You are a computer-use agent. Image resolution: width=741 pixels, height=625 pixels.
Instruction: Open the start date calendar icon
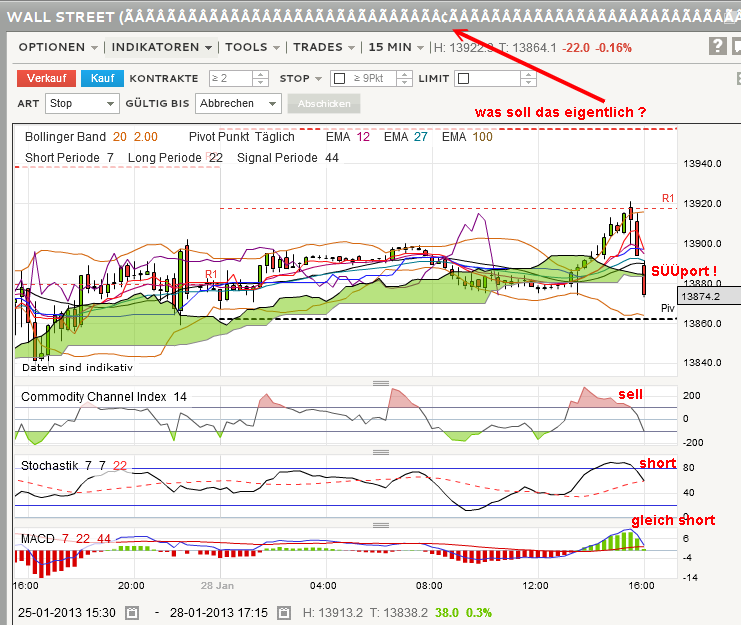(132, 613)
